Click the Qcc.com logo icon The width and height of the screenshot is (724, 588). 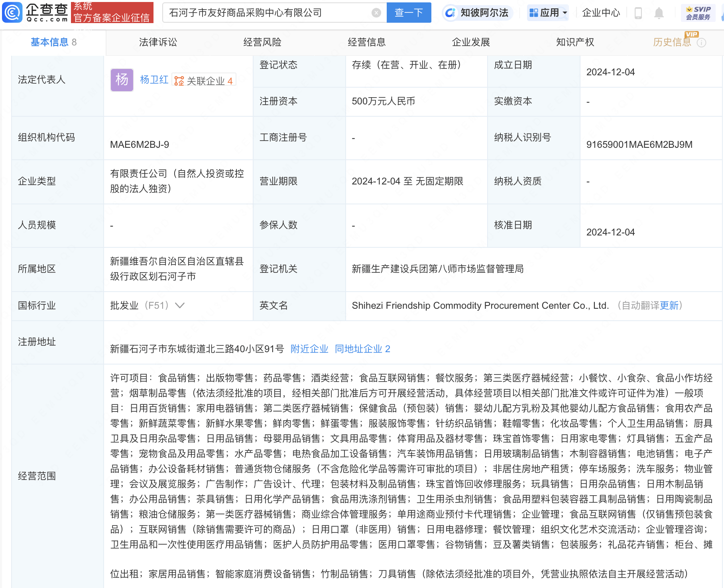12,12
